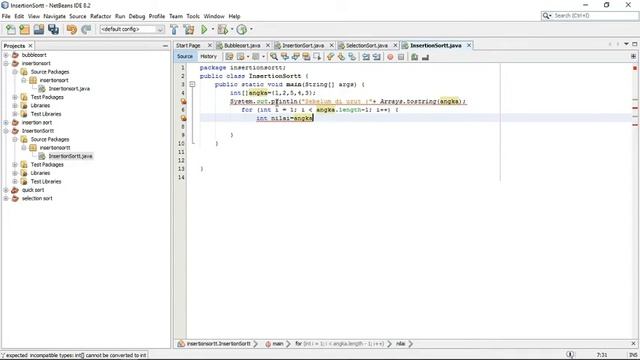Click the New Project toolbar icon
Screen dimensions: 640x360
(24, 29)
